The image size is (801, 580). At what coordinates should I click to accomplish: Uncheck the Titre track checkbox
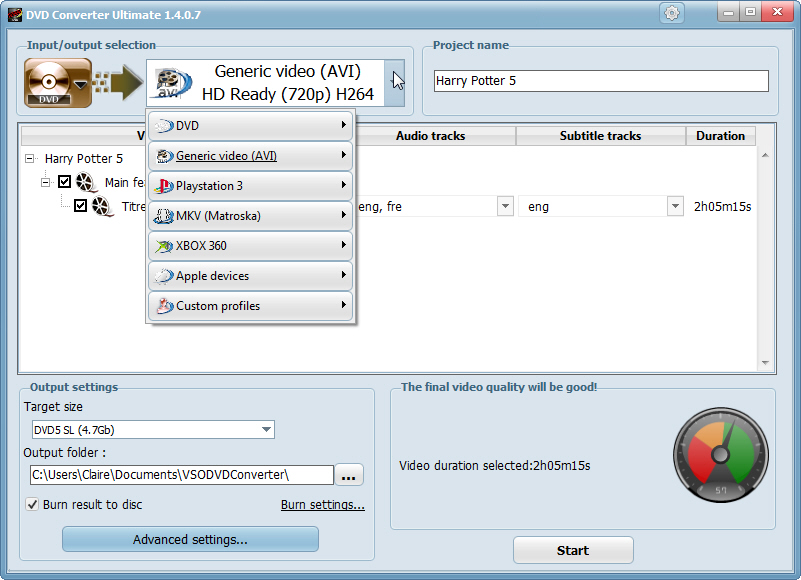pos(82,206)
